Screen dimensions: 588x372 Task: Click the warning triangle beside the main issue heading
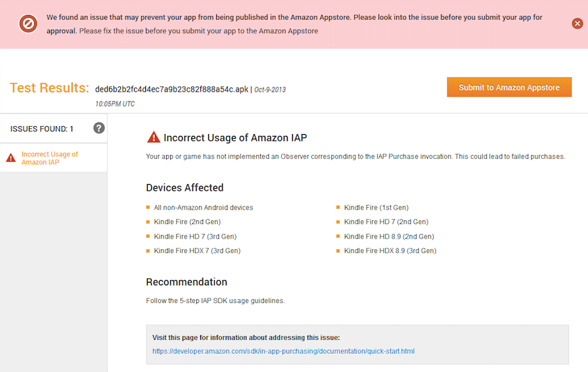(x=153, y=137)
